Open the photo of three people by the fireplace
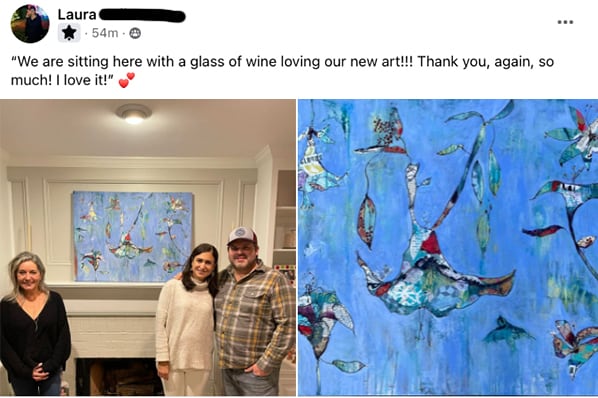The image size is (598, 398). point(148,247)
